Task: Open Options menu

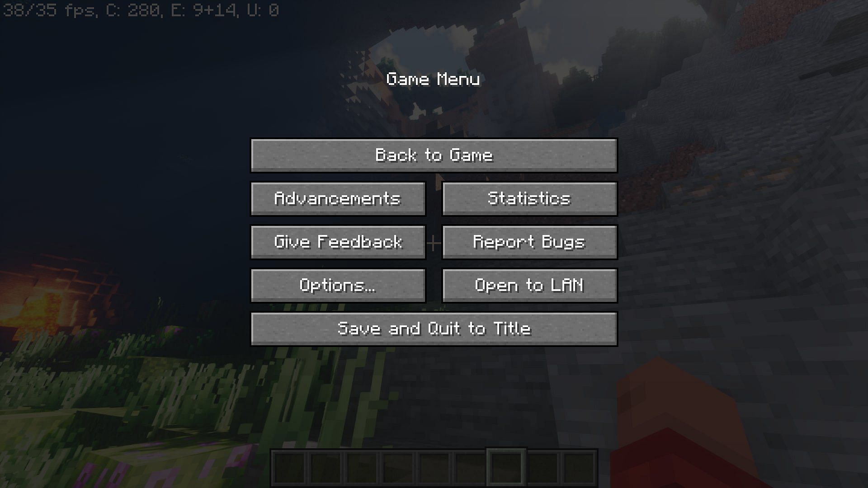Action: [337, 285]
